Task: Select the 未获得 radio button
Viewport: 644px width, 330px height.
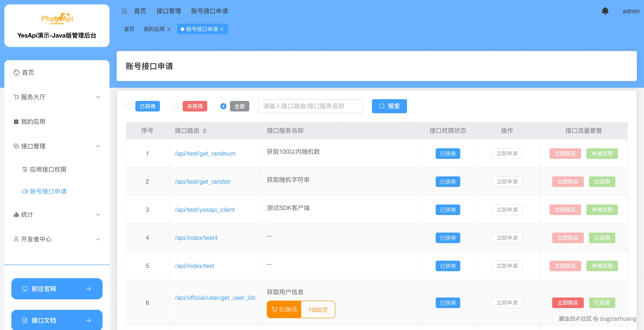Action: 176,106
